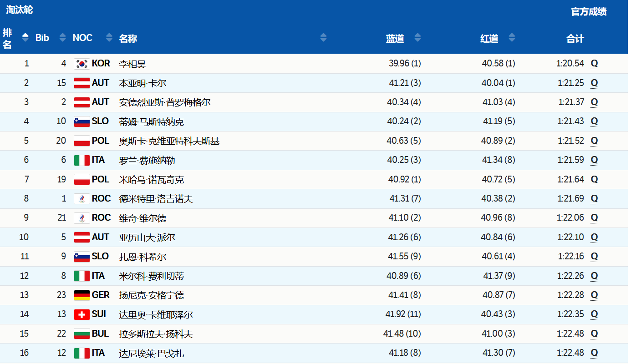This screenshot has height=364, width=631.
Task: Click the Q mark for 扎恩·科希尔
Action: [594, 257]
